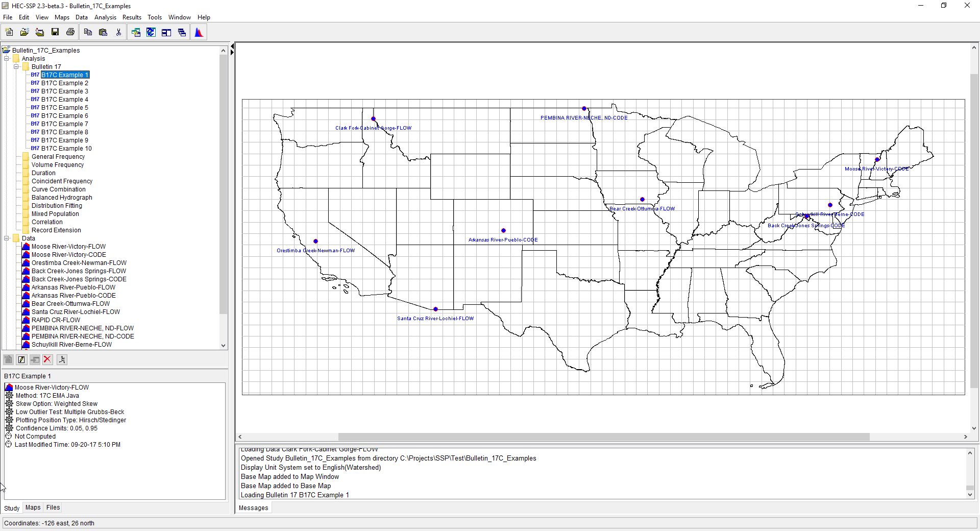Screen dimensions: 980x531
Task: Select B17C Example 10 analysis
Action: coord(66,149)
